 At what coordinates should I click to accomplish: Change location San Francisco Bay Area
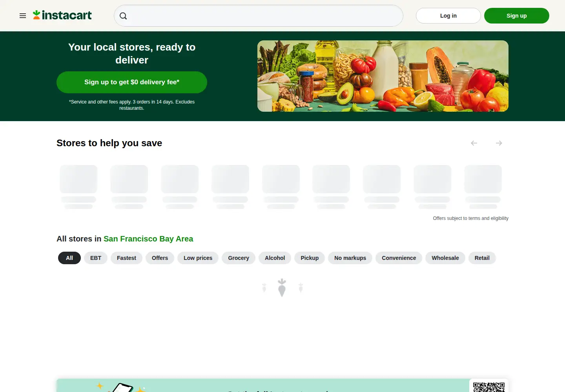point(148,239)
